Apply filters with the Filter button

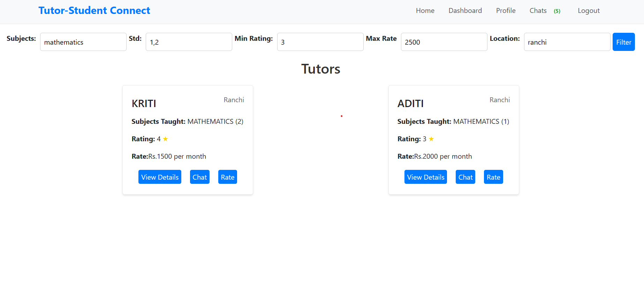[623, 42]
